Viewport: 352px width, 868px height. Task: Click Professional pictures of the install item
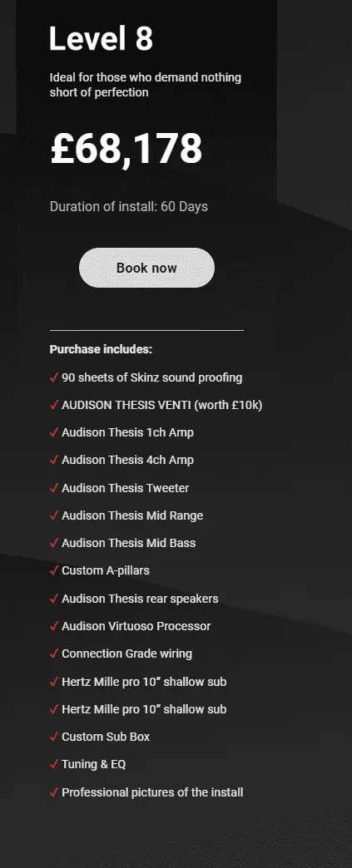click(146, 792)
